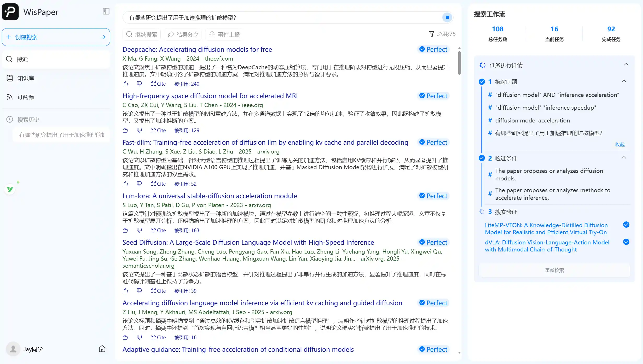Image resolution: width=643 pixels, height=364 pixels.
Task: Stop the running search with the blue button
Action: pos(447,17)
